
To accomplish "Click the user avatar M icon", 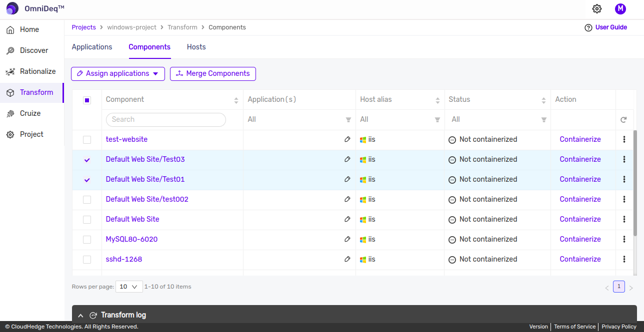I will click(620, 9).
